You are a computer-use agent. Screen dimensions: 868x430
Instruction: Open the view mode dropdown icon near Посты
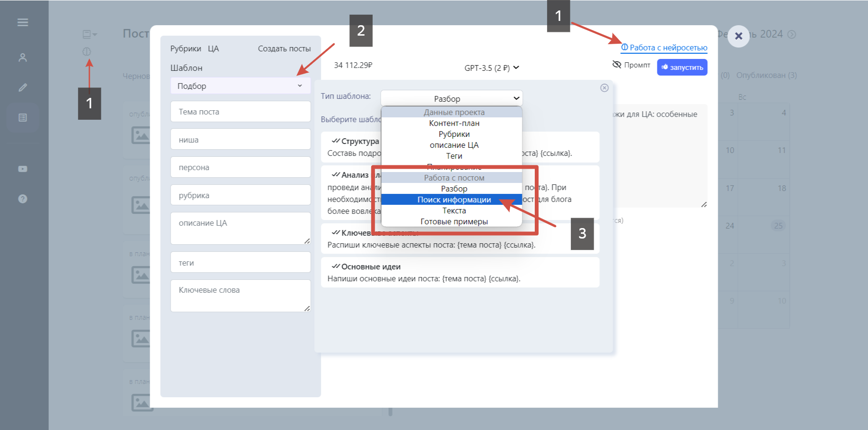coord(89,34)
